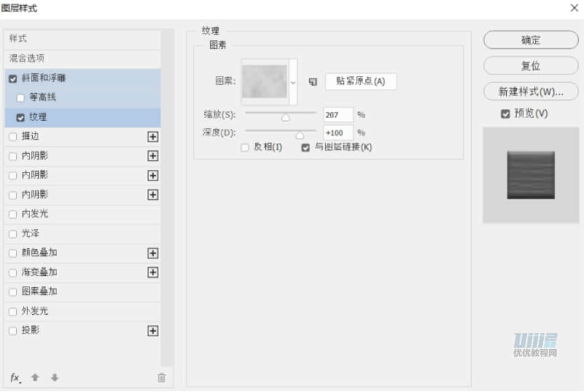
Task: Enable the 反相 checkbox
Action: [245, 147]
